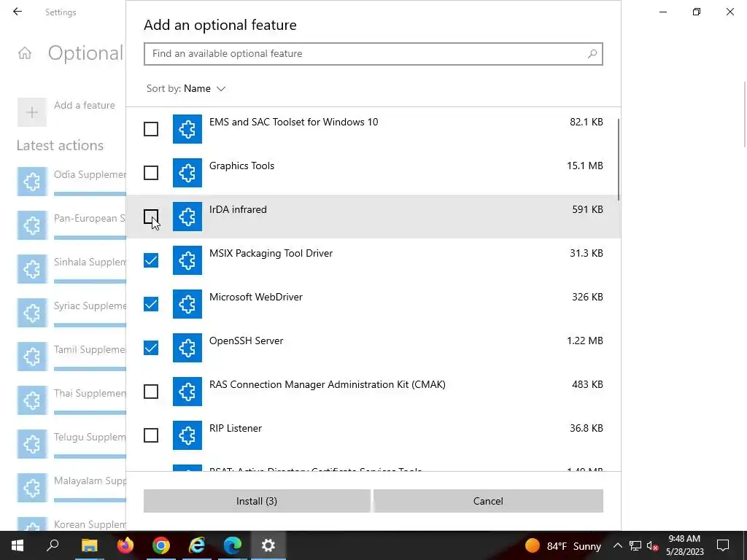The width and height of the screenshot is (747, 560).
Task: Cancel adding optional features
Action: pyautogui.click(x=488, y=501)
